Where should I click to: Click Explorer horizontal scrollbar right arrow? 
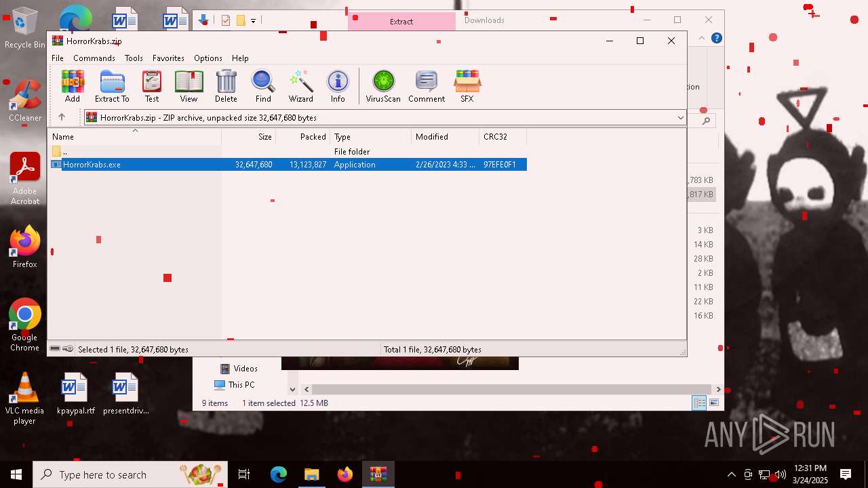coord(718,390)
